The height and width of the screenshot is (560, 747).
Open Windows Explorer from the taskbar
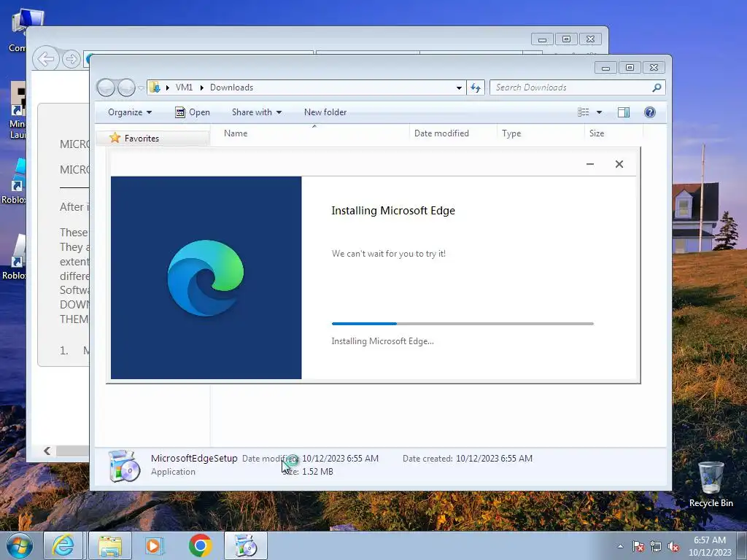click(x=110, y=545)
